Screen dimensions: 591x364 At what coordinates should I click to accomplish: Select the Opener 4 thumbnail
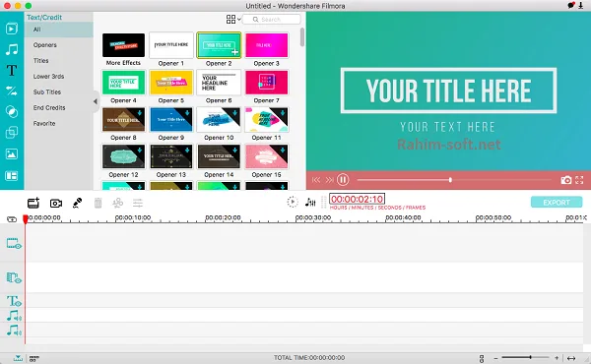pyautogui.click(x=124, y=82)
